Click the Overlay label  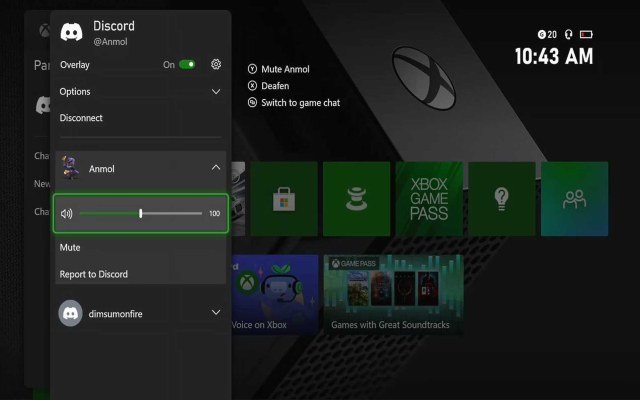pos(75,65)
